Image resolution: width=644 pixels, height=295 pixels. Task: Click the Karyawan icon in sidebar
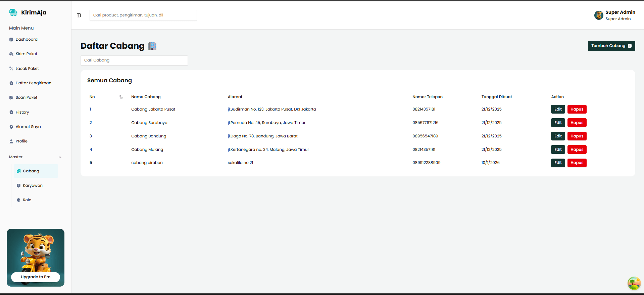click(x=18, y=185)
